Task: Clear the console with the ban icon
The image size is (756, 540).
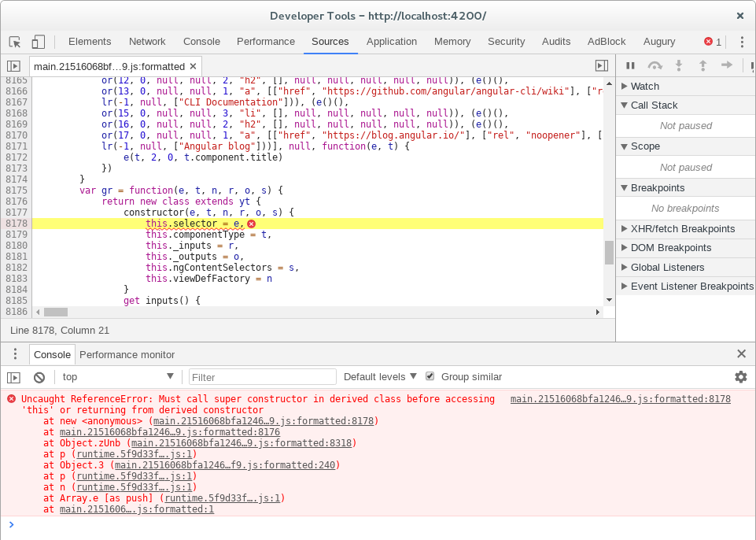Action: tap(39, 377)
